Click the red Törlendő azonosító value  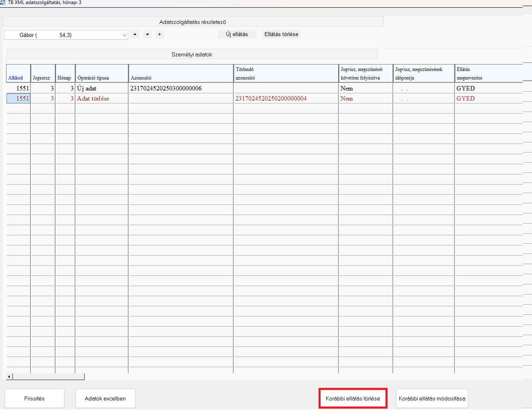pyautogui.click(x=271, y=99)
